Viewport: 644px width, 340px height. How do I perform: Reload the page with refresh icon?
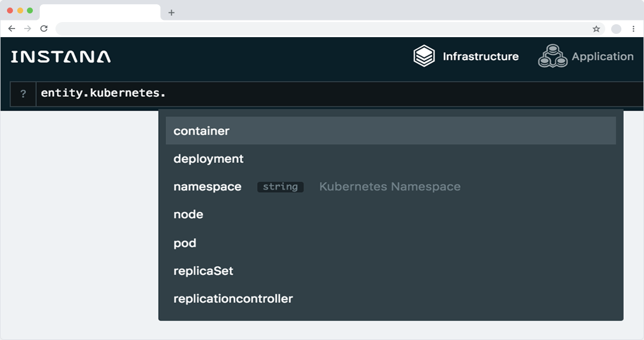(x=44, y=29)
